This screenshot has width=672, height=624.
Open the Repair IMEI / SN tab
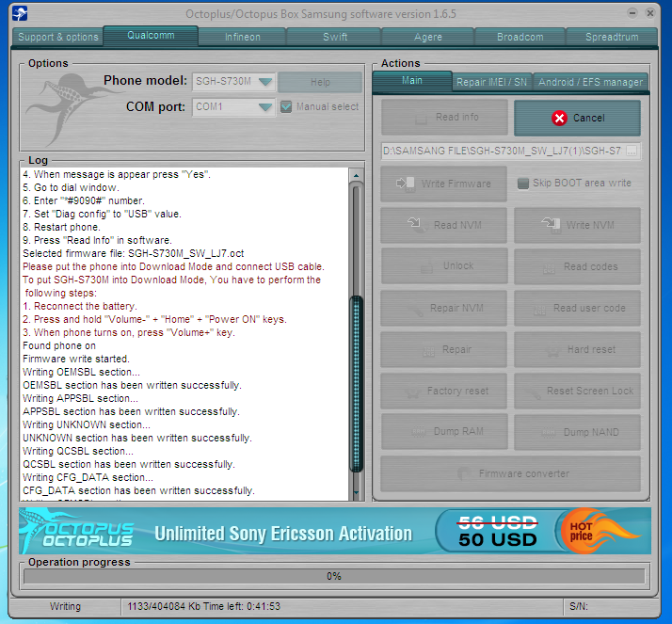pyautogui.click(x=491, y=82)
